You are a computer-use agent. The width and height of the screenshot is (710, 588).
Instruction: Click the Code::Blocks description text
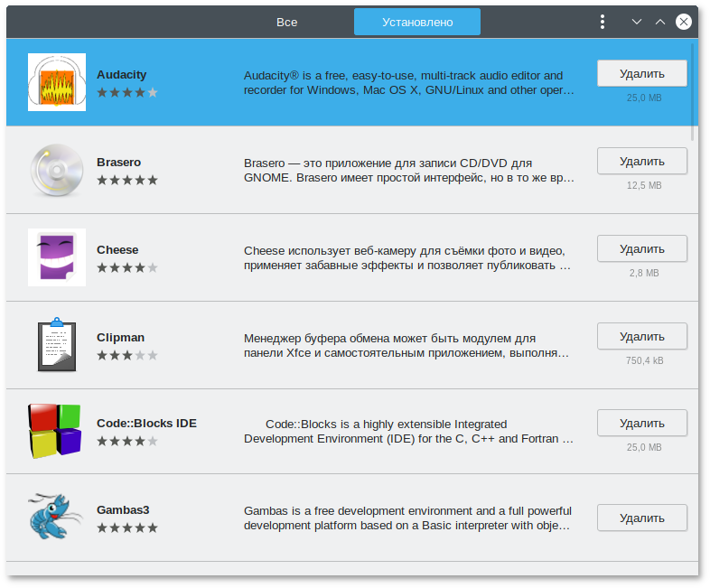click(408, 432)
